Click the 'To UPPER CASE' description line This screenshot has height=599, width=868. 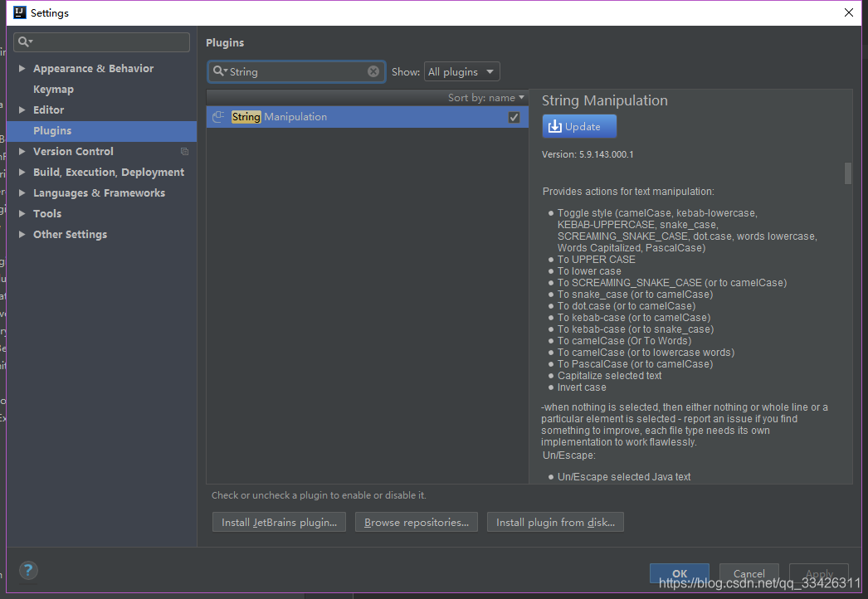[596, 260]
